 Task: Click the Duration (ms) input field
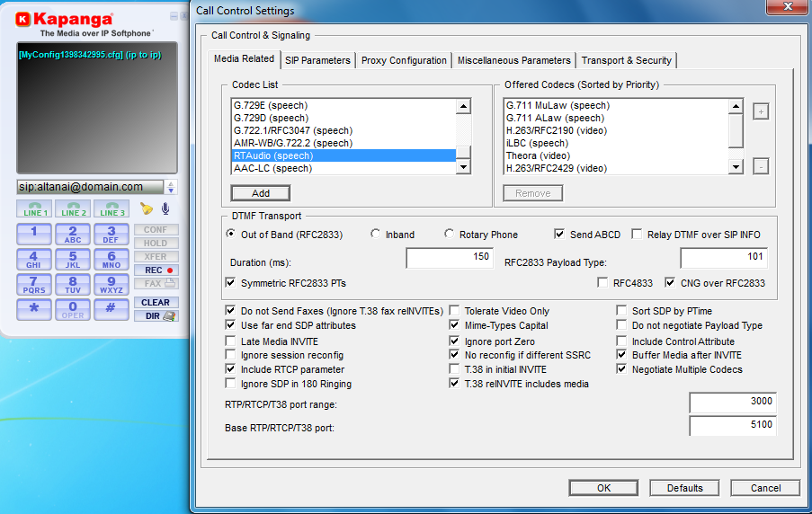coord(450,258)
